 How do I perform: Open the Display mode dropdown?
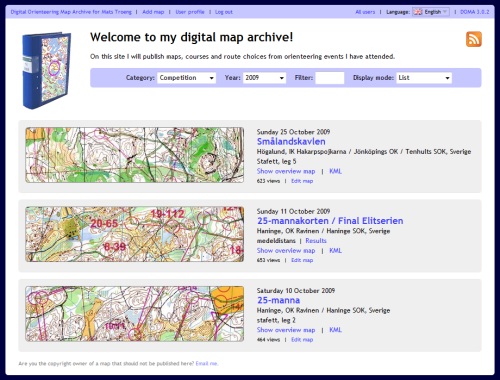point(424,78)
